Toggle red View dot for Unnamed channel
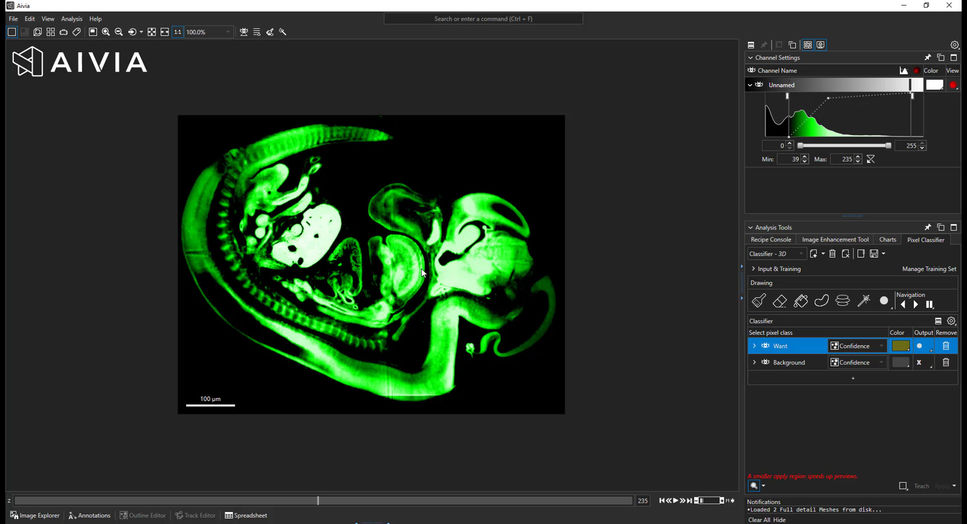Viewport: 967px width, 524px height. click(x=953, y=86)
